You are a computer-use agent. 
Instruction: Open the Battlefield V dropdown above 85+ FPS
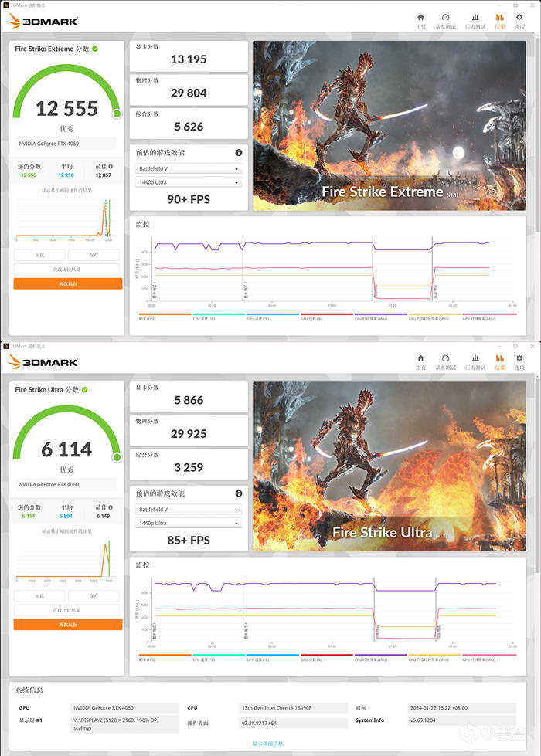[189, 510]
